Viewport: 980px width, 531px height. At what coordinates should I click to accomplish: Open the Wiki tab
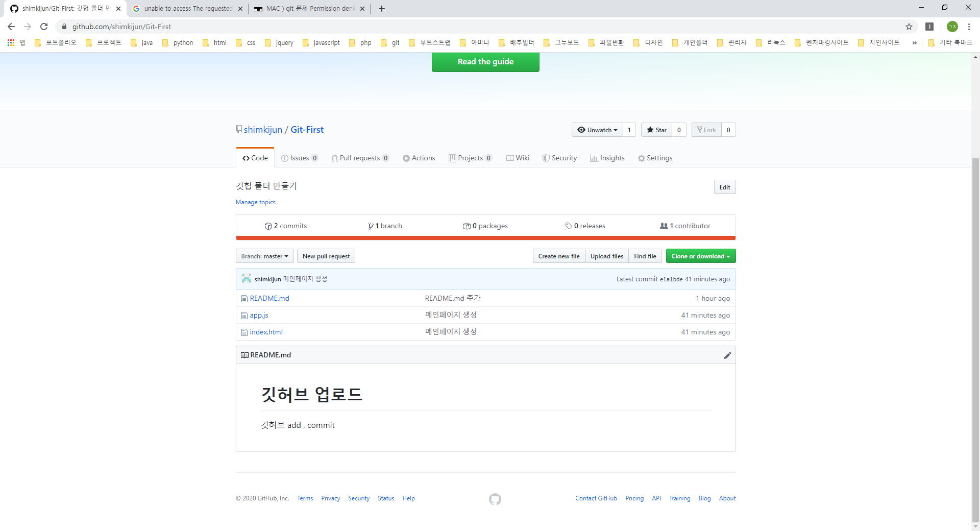pyautogui.click(x=518, y=158)
